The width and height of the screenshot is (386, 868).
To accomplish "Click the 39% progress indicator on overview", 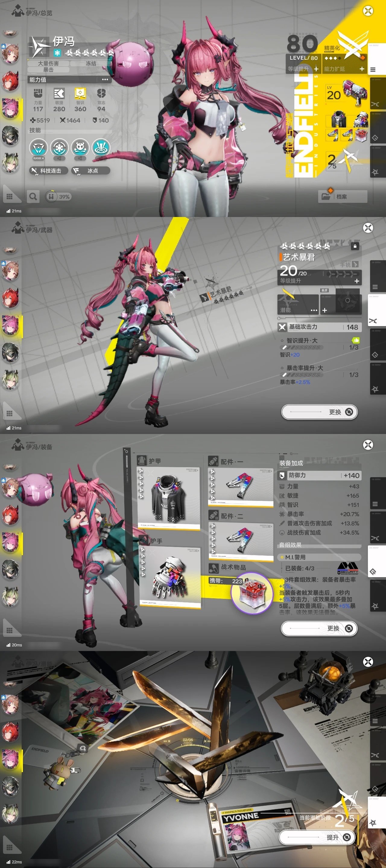I will pyautogui.click(x=60, y=197).
